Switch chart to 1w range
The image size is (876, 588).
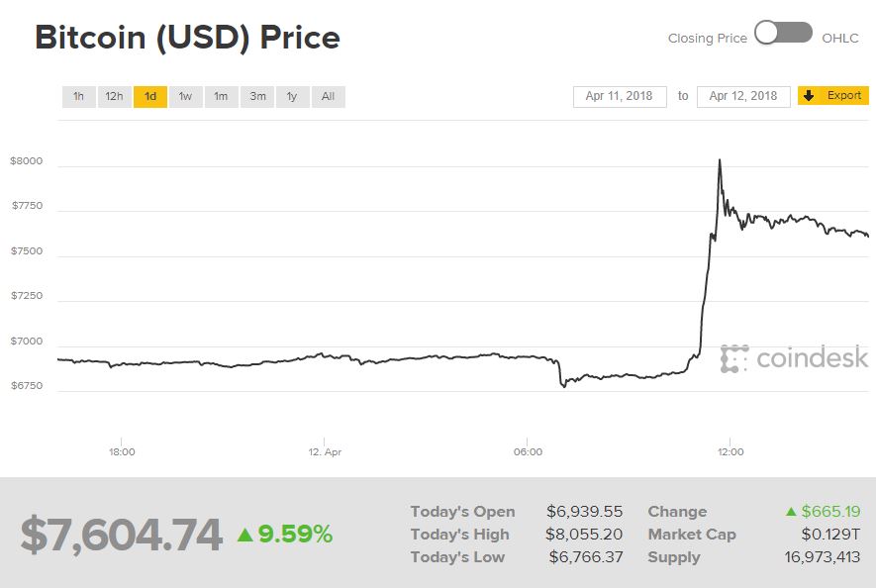click(185, 96)
